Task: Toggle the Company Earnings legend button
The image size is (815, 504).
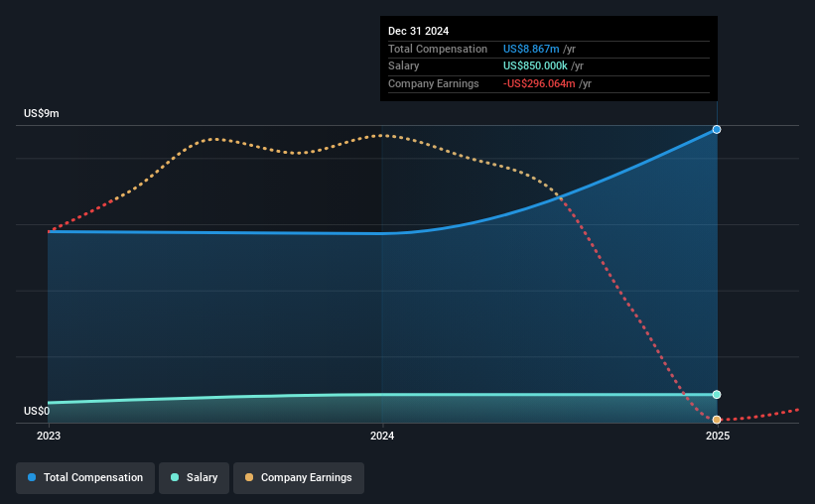Action: point(299,478)
